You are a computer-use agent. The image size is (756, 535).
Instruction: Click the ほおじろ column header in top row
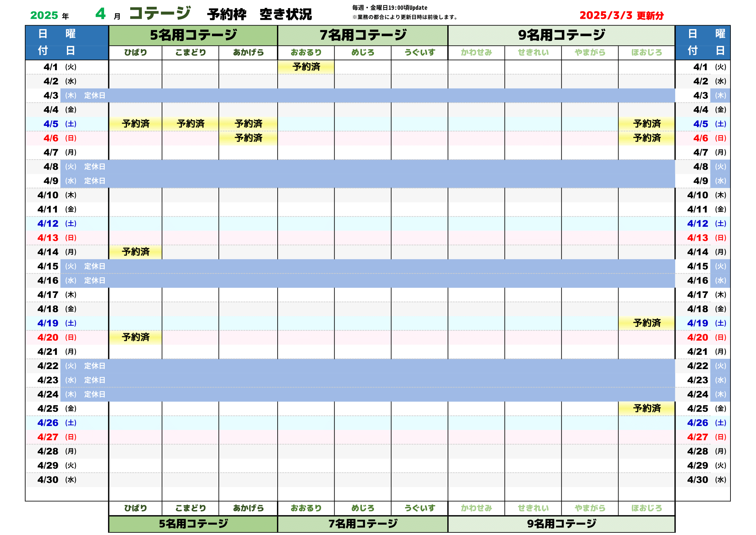(647, 52)
